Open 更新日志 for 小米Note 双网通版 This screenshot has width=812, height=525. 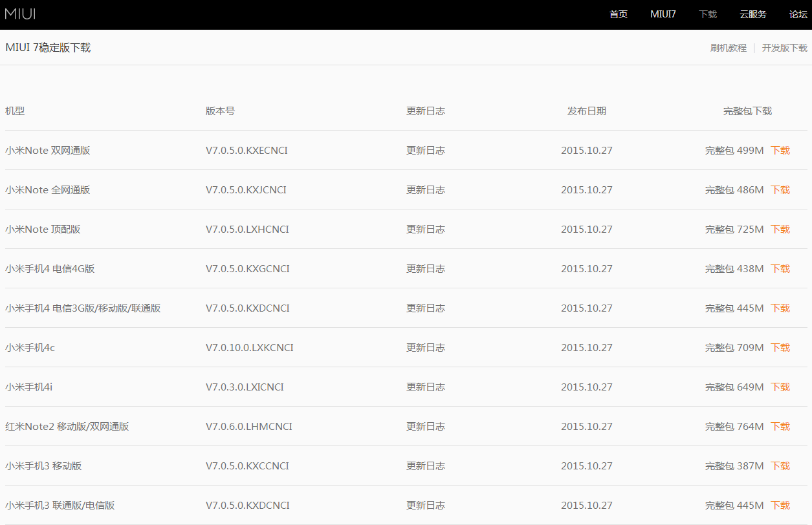pyautogui.click(x=426, y=151)
